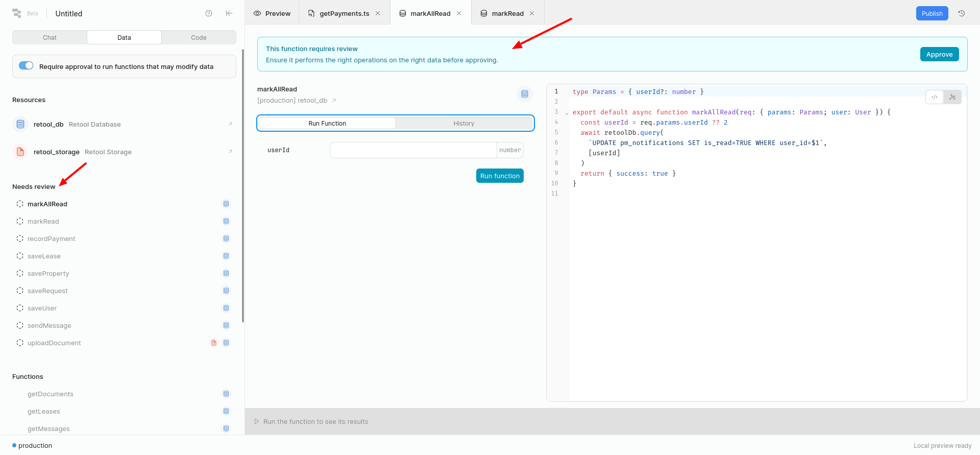The height and width of the screenshot is (455, 980).
Task: Click database icon beside markAllRead title
Action: [x=525, y=94]
